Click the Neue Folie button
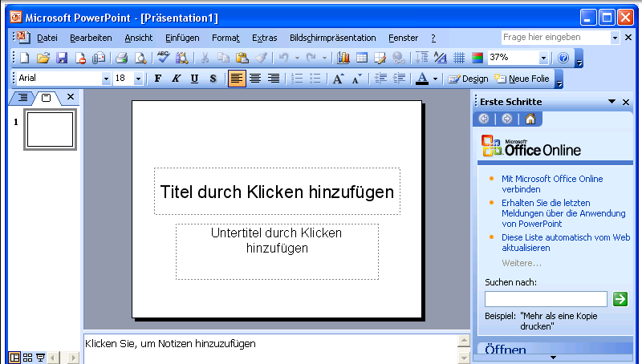Viewport: 642px width, 364px height. (x=522, y=79)
